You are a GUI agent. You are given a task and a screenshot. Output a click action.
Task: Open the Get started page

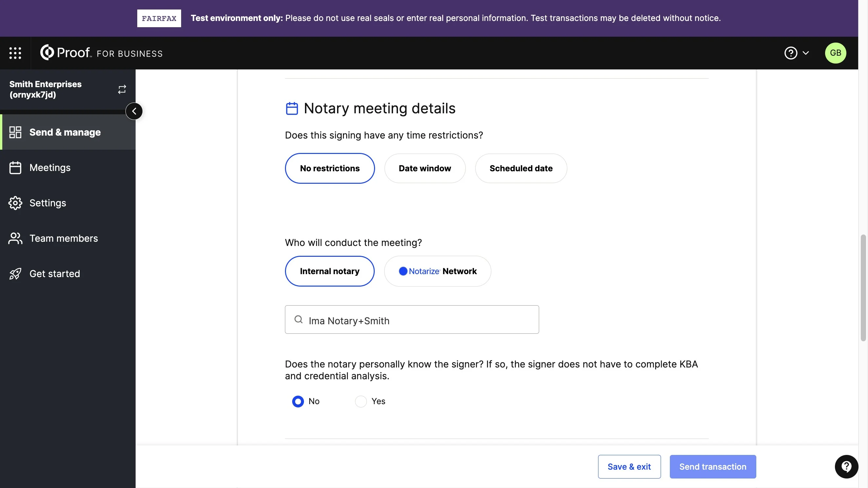click(x=68, y=274)
